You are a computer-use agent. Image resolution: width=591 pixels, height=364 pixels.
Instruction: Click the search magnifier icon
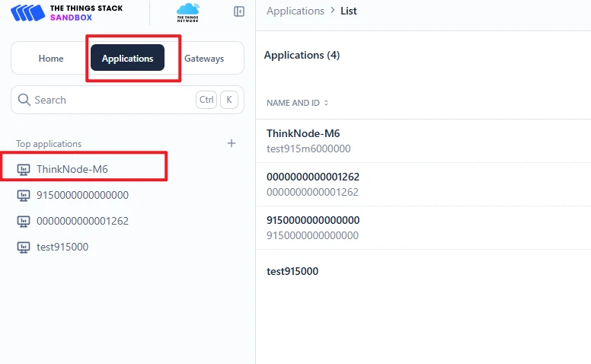(x=24, y=100)
